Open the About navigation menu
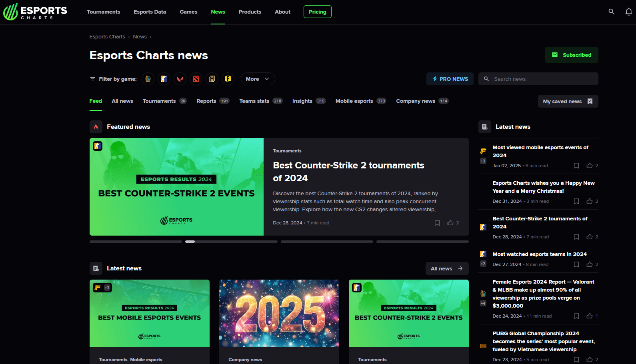Screen dimensions: 636x364 coord(282,12)
